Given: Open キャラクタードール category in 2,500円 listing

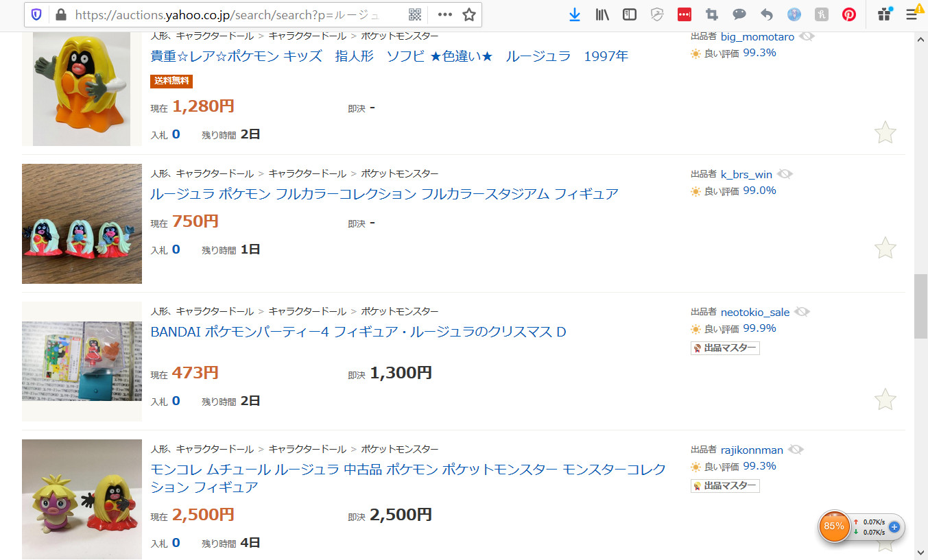Looking at the screenshot, I should 307,450.
